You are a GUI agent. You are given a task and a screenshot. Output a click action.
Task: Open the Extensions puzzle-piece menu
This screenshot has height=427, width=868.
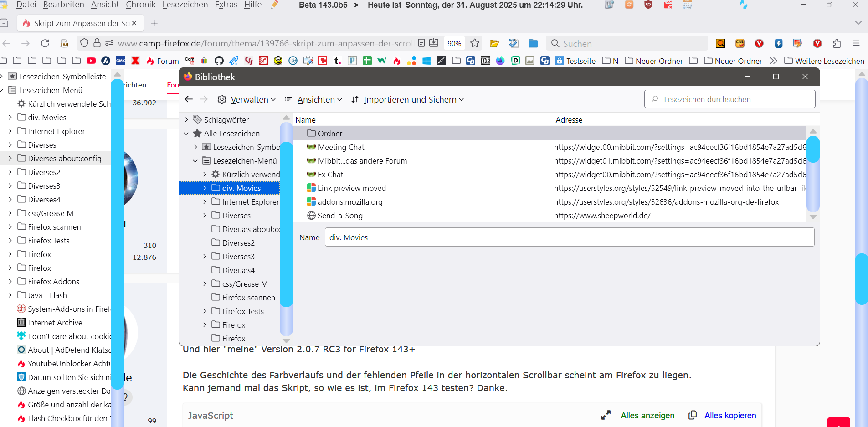coord(837,43)
